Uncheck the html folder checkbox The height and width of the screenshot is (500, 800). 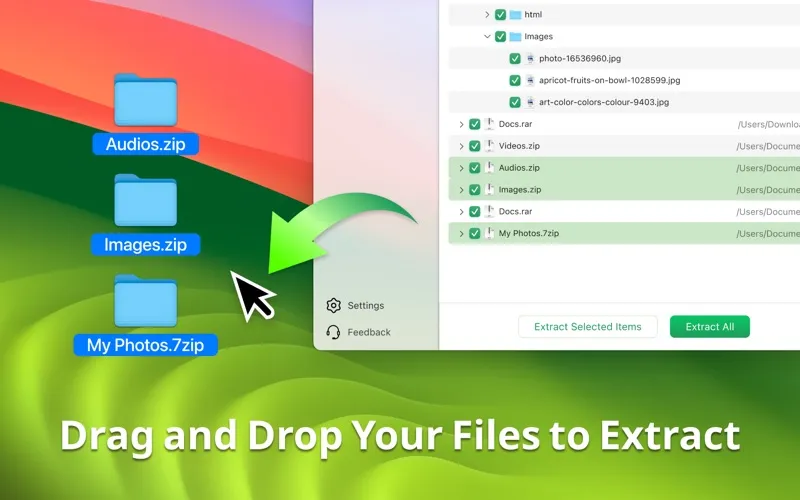click(501, 15)
